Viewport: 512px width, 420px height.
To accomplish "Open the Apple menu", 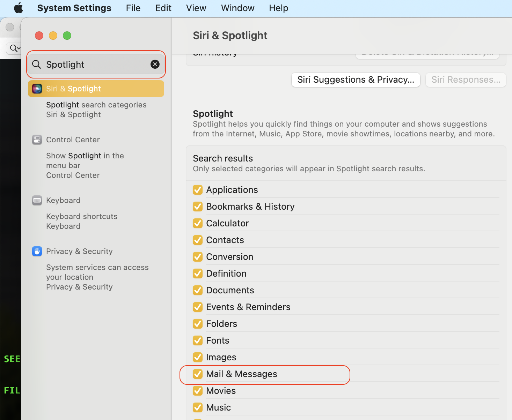I will 18,8.
